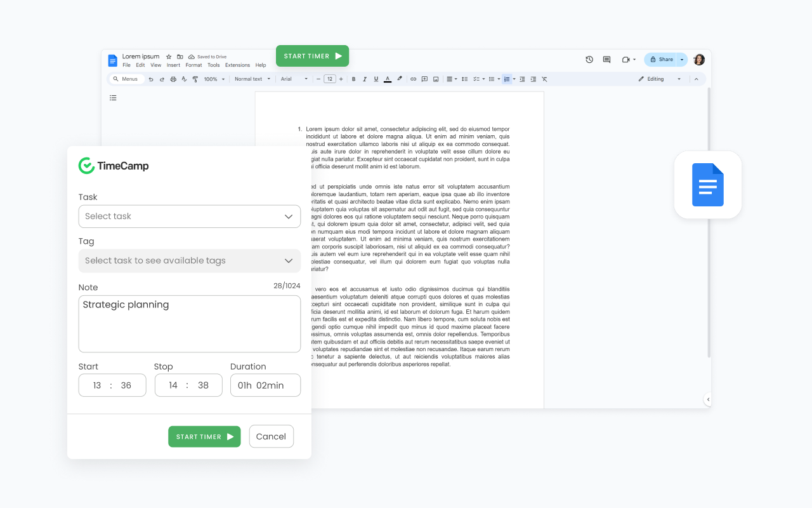The height and width of the screenshot is (508, 812).
Task: Apply italic formatting
Action: click(365, 78)
